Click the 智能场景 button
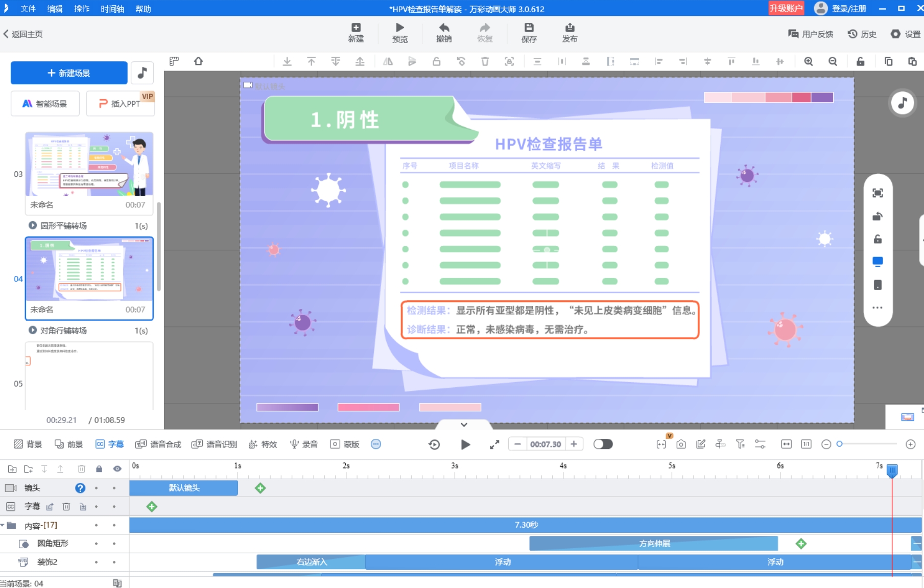 coord(45,104)
